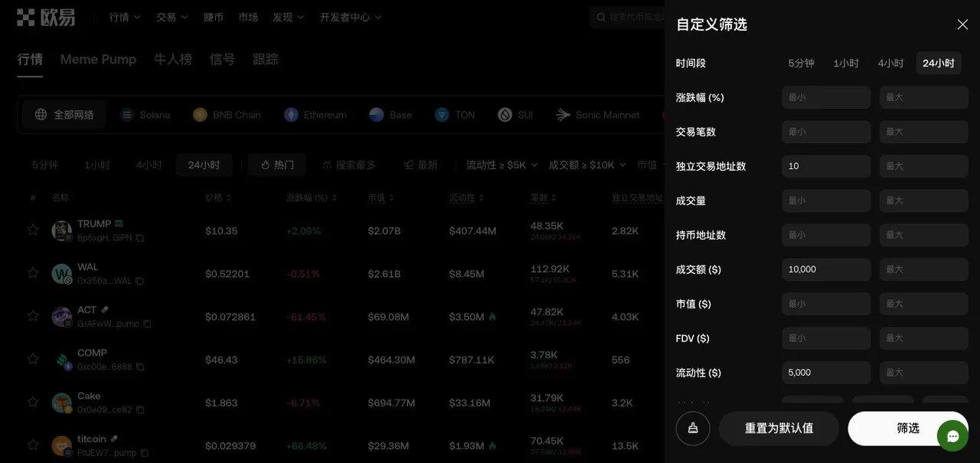Select 5分钟 in the filter panel 时间段
Screen dimensions: 980x463
pyautogui.click(x=801, y=64)
